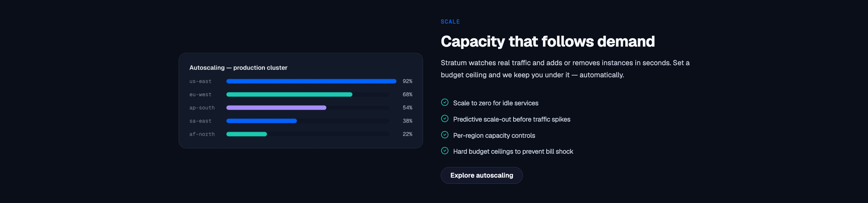Click the Explore autoscaling button
The width and height of the screenshot is (868, 203).
(482, 175)
